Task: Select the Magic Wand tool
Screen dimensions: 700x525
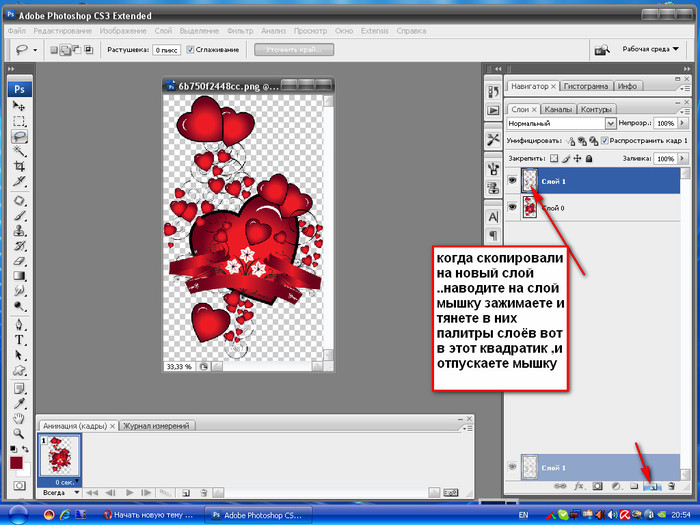Action: 19,151
